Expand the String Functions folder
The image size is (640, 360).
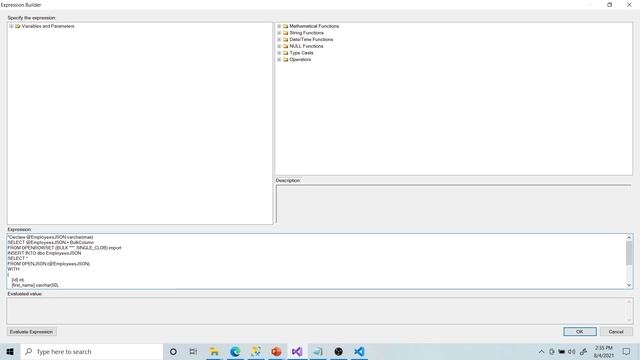tap(279, 33)
